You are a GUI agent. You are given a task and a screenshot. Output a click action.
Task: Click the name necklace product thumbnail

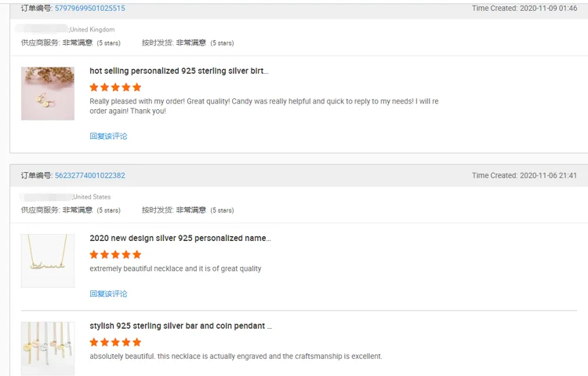coord(48,261)
